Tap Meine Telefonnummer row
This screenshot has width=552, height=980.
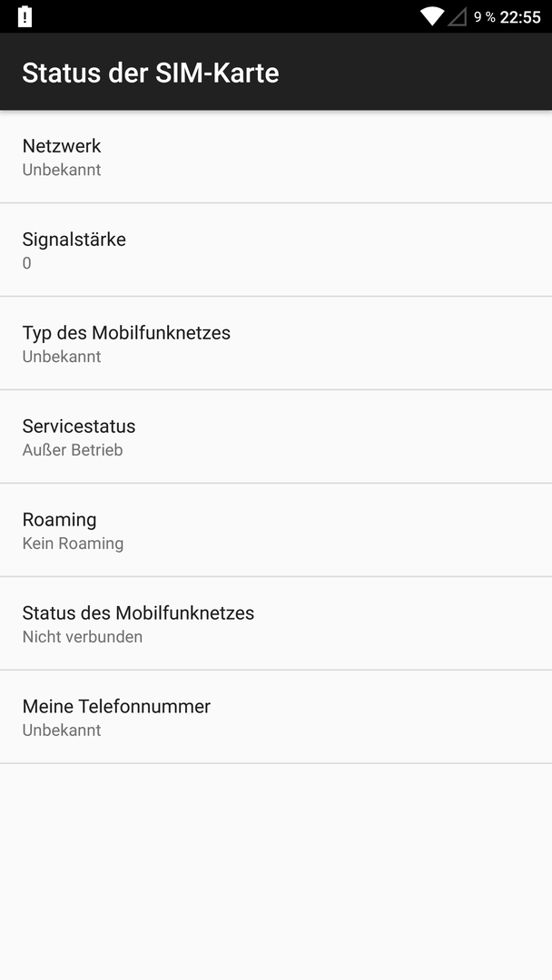276,717
